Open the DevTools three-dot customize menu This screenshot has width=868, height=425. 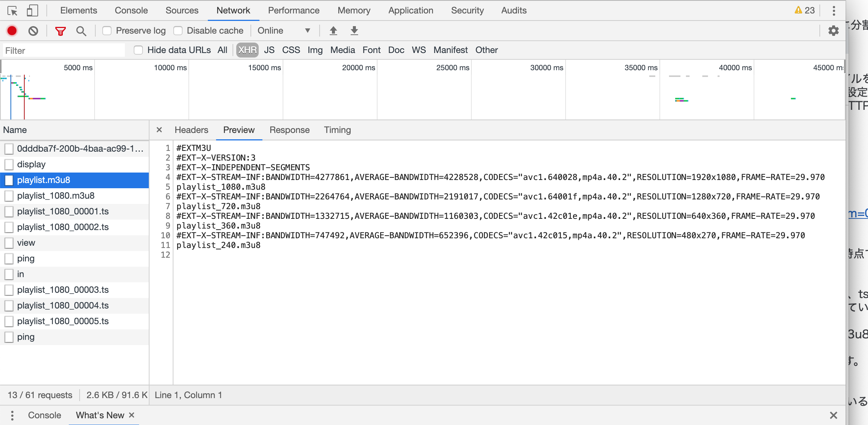834,11
